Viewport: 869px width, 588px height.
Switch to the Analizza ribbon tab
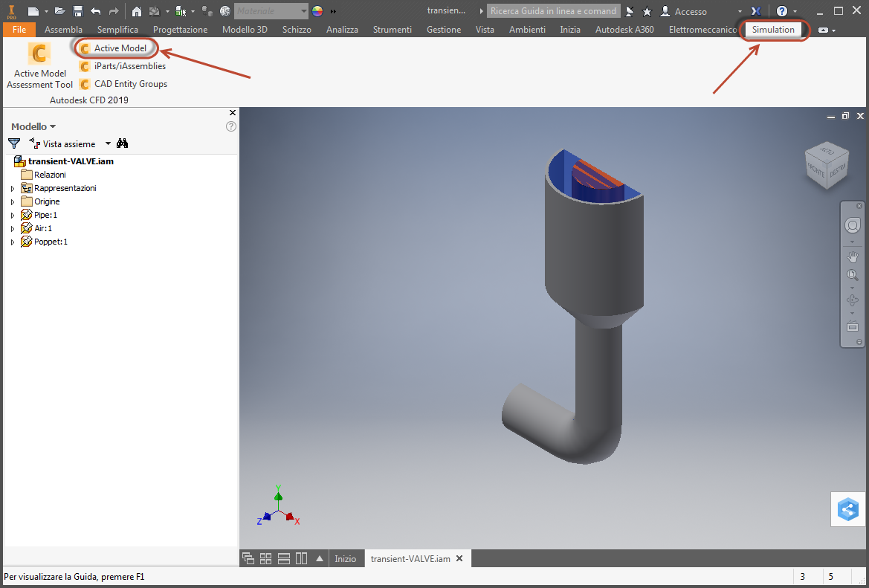341,30
